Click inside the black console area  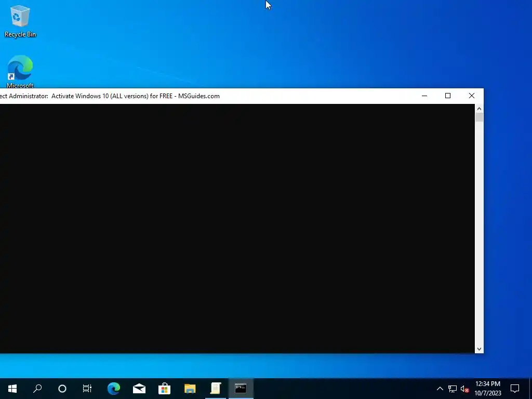[x=237, y=229]
